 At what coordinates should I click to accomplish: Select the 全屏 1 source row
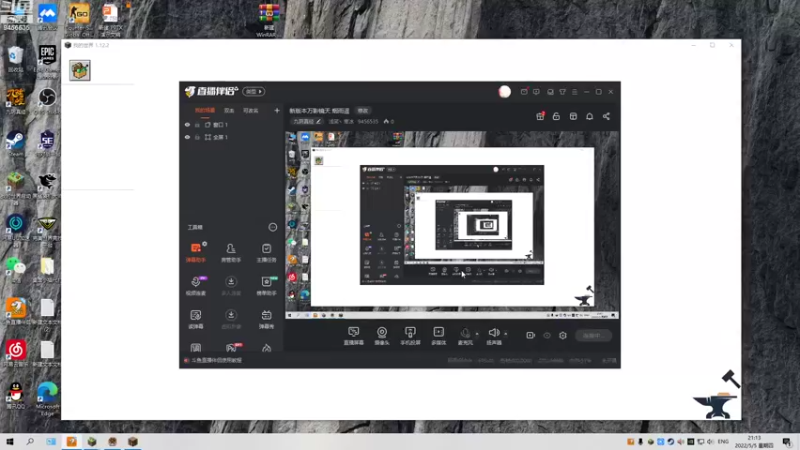[x=232, y=137]
